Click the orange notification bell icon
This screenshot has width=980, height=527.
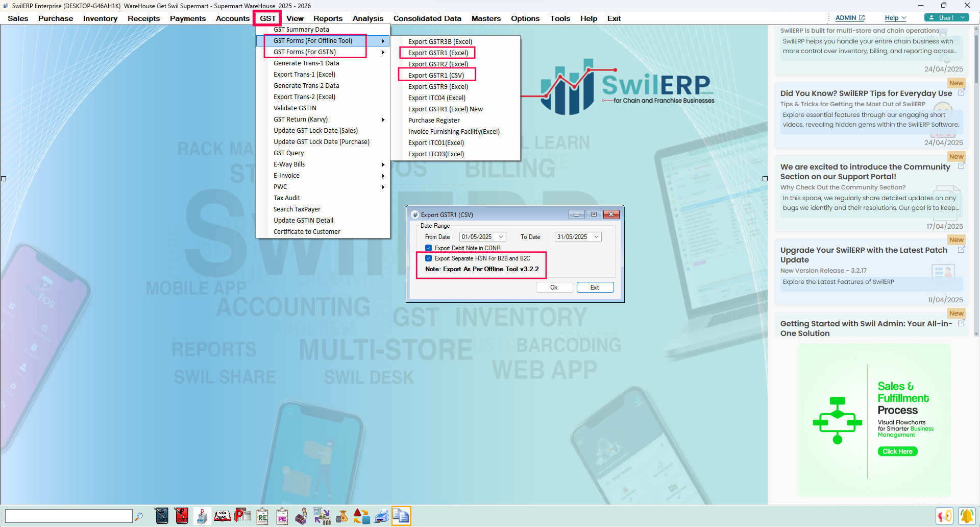pos(967,516)
